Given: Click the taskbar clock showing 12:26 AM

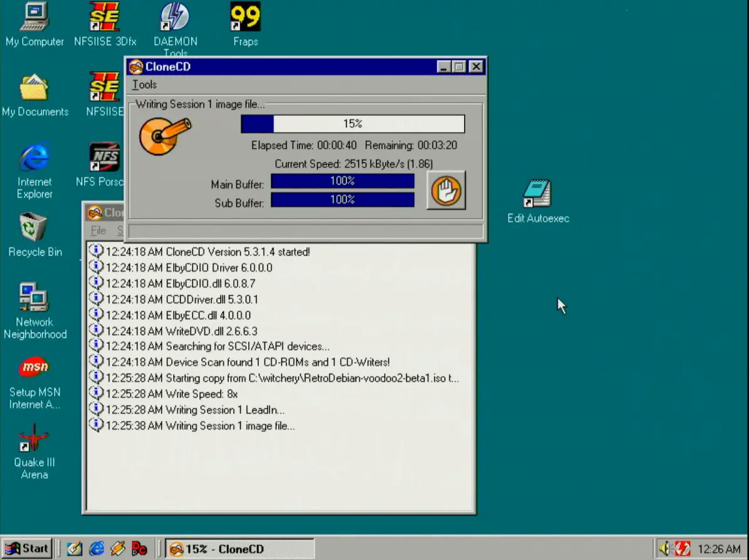Looking at the screenshot, I should point(719,549).
